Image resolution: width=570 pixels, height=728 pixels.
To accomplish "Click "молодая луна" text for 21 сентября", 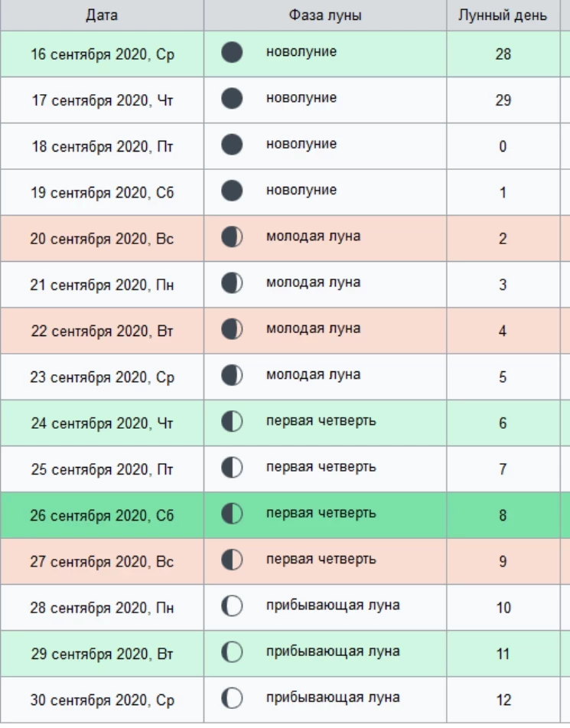I will (313, 282).
